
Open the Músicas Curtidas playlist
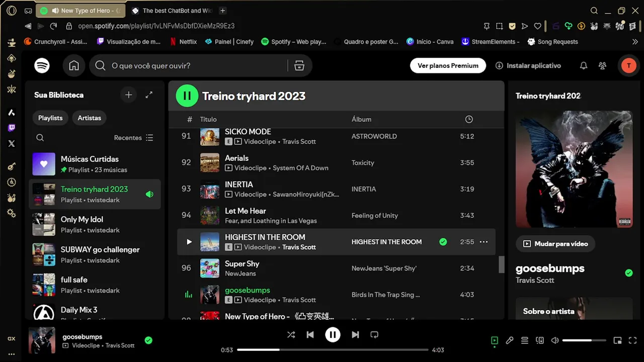tap(95, 164)
